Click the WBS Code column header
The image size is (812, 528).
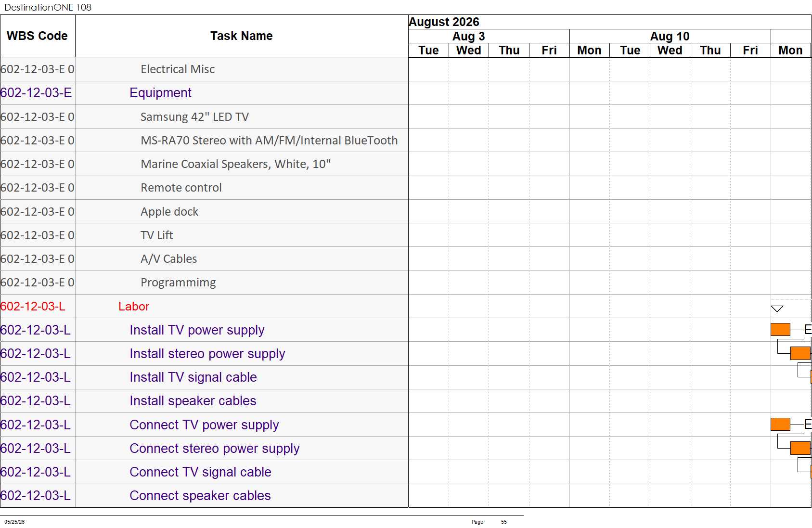38,36
